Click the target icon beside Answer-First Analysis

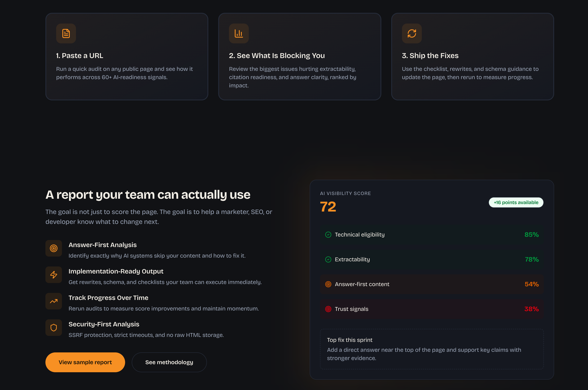click(x=54, y=248)
